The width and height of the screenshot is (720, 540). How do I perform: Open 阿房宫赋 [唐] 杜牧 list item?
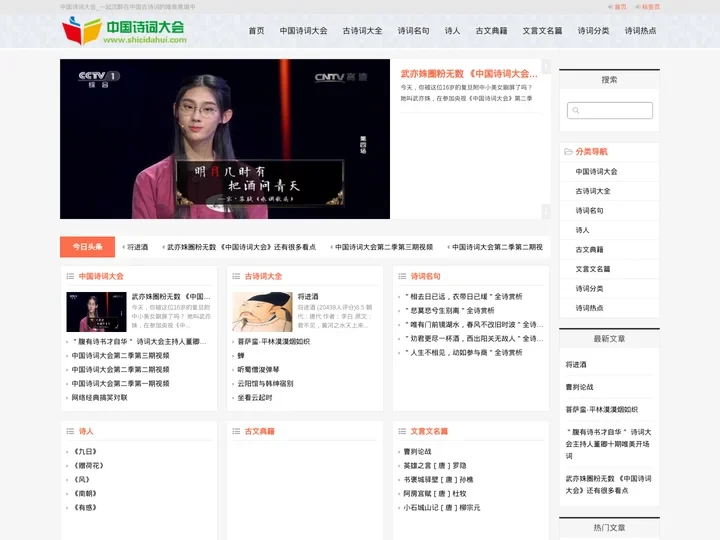435,494
